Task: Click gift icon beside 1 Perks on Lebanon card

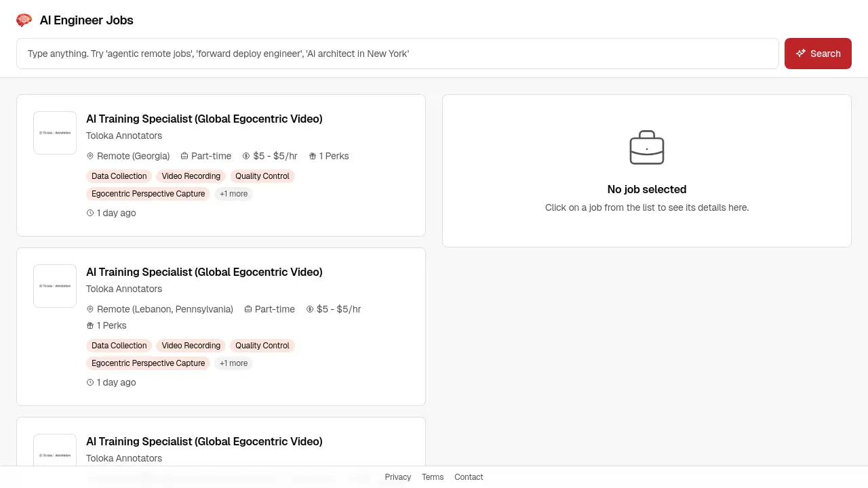Action: click(x=90, y=325)
